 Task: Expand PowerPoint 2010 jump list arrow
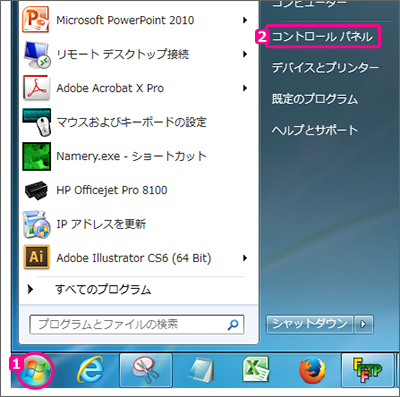(x=245, y=20)
